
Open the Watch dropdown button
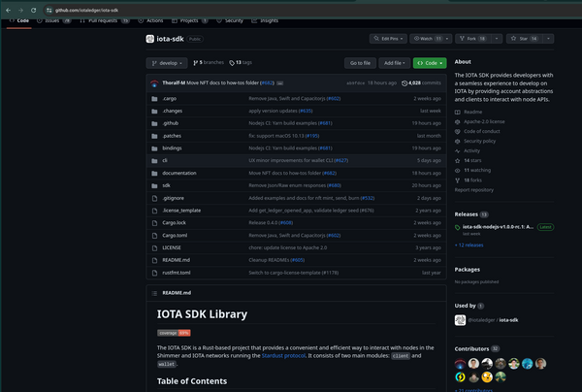tap(431, 39)
